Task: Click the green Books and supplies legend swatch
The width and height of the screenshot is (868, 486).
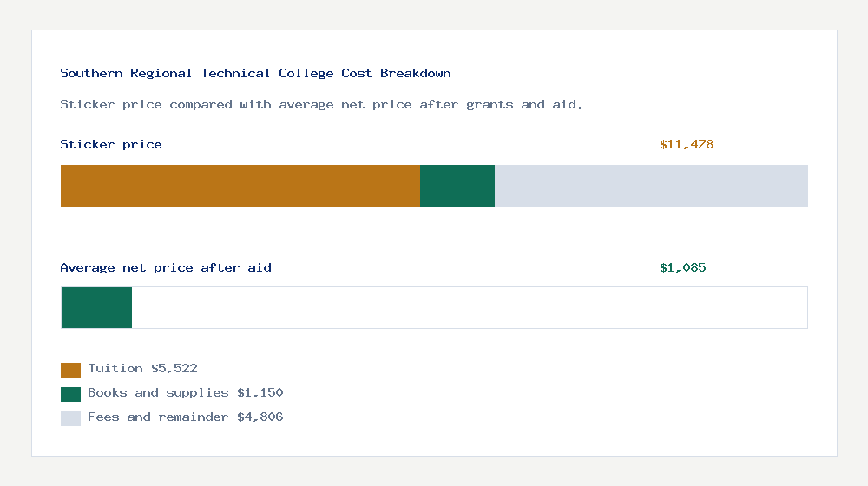Action: [x=71, y=394]
